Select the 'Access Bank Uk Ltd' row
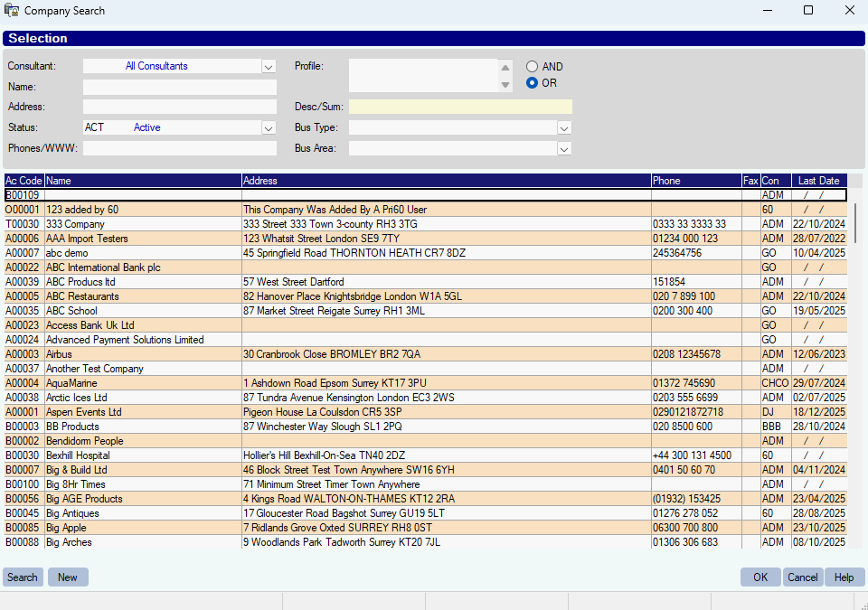Viewport: 868px width, 610px height. point(426,325)
